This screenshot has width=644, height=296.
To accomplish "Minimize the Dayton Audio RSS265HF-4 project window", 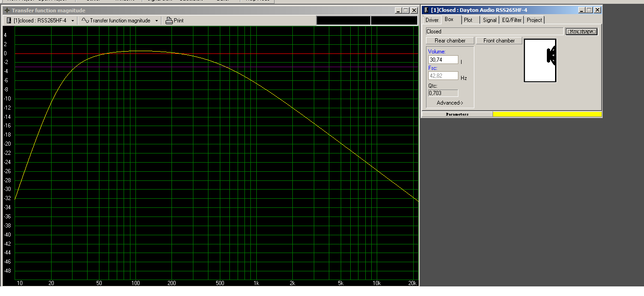I will pyautogui.click(x=582, y=10).
